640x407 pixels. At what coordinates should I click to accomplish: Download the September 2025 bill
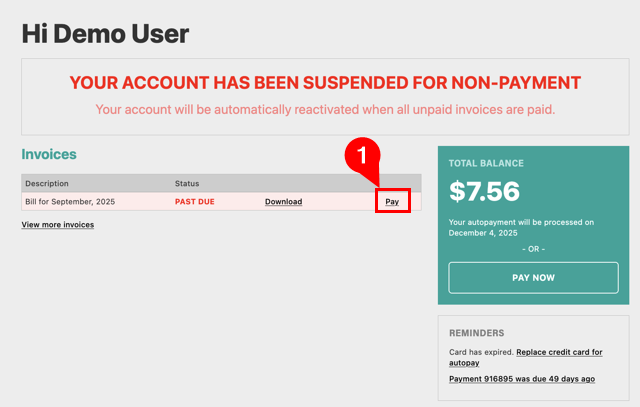click(283, 202)
